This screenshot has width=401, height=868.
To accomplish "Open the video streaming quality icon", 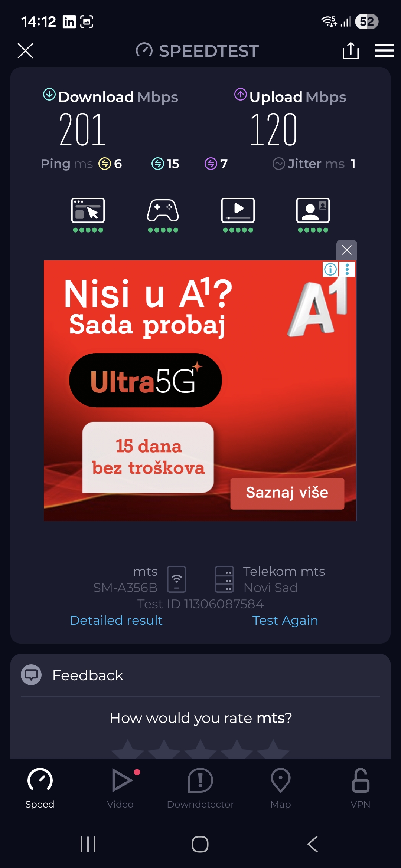I will [238, 215].
